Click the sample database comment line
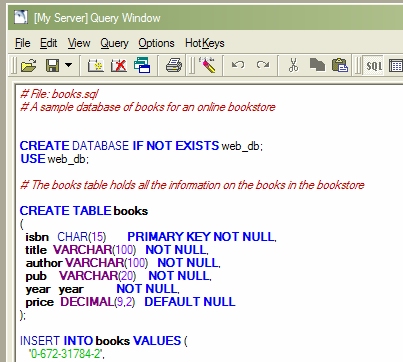This screenshot has width=403, height=362. coord(148,107)
